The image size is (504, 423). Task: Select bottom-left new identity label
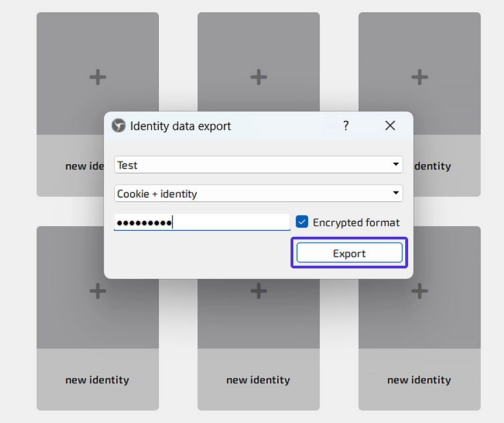click(98, 380)
